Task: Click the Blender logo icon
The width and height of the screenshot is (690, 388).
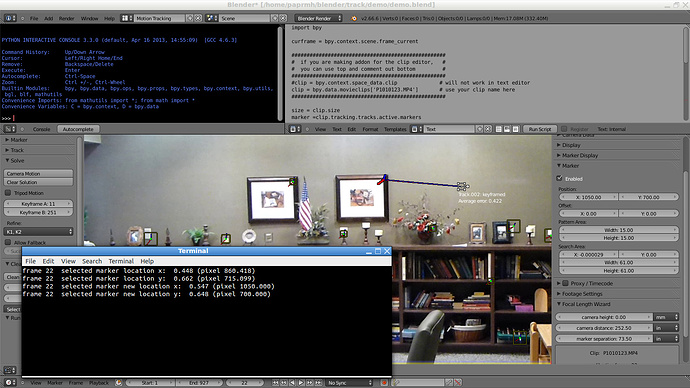Action: coord(354,18)
